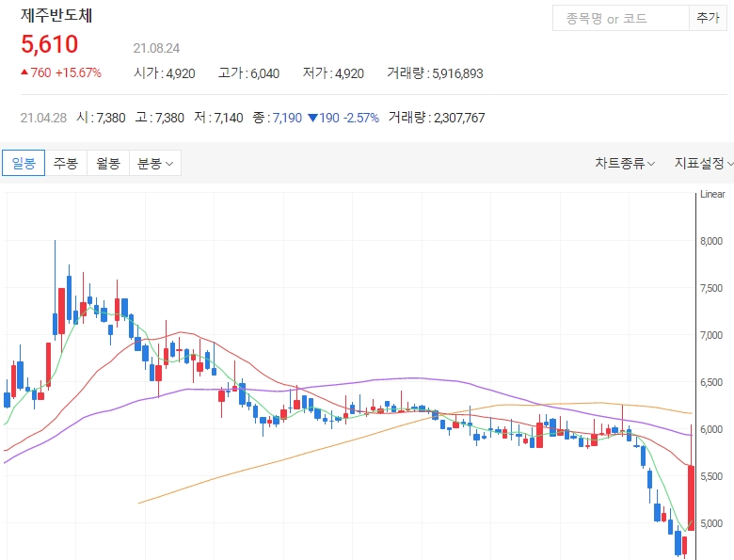The height and width of the screenshot is (560, 734).
Task: Click the 저가 4,920 low price
Action: pos(333,73)
